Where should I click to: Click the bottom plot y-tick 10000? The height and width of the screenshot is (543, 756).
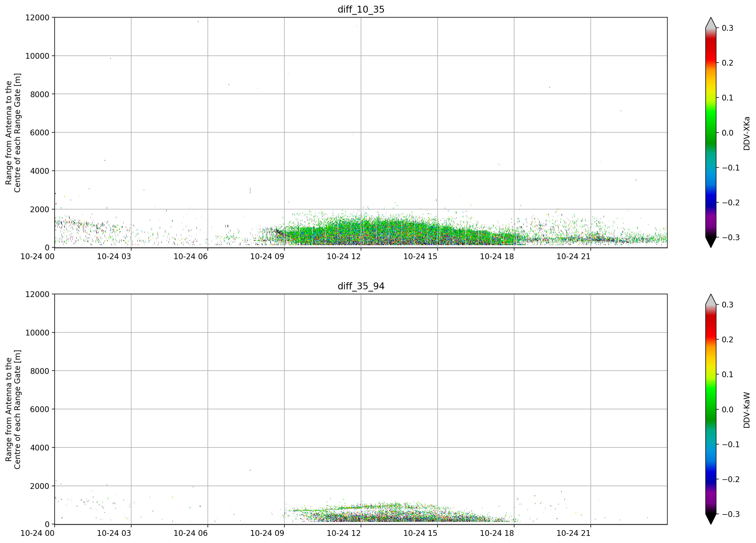[37, 333]
